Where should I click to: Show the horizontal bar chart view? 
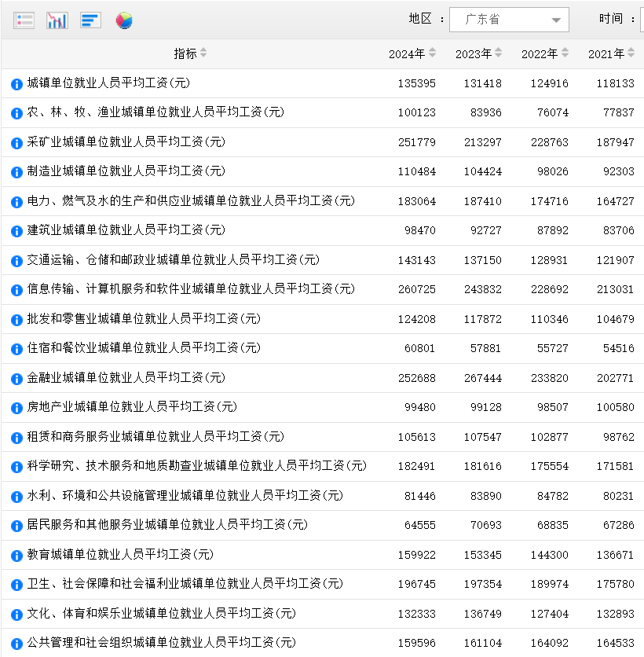pos(90,20)
